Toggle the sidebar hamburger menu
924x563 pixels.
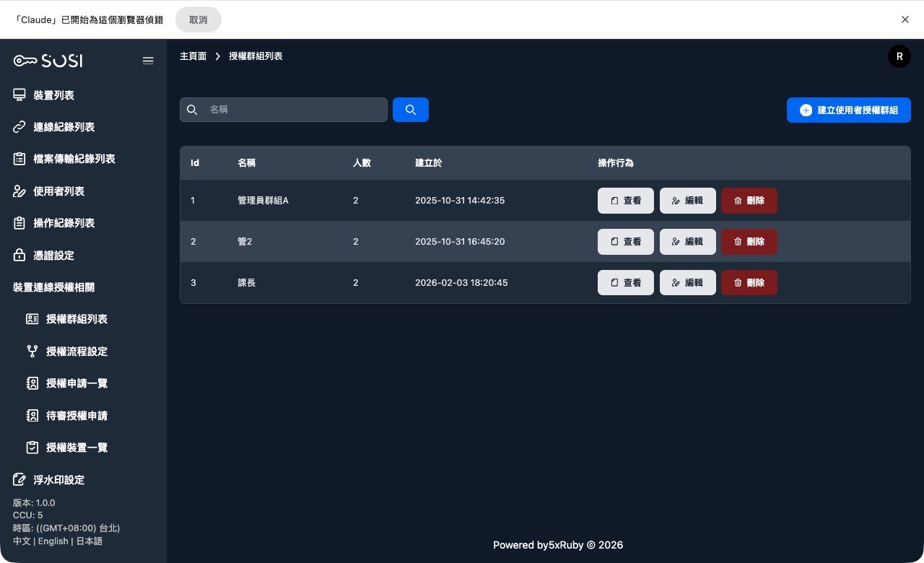pyautogui.click(x=148, y=61)
